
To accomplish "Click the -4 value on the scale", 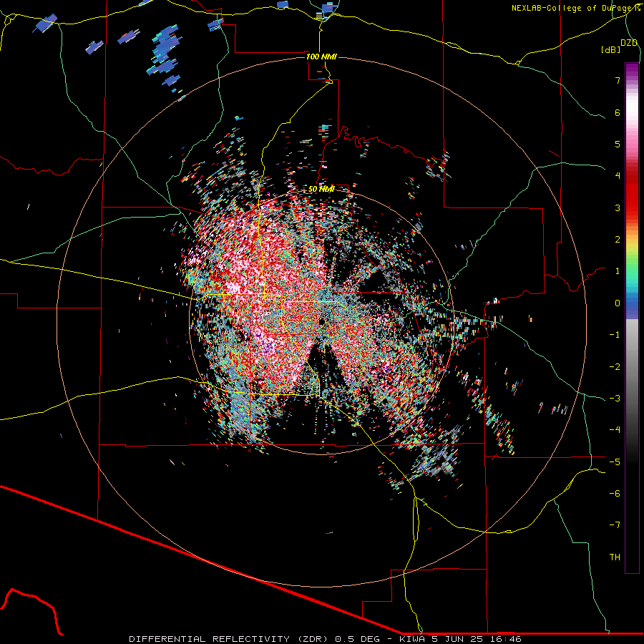I will [615, 430].
